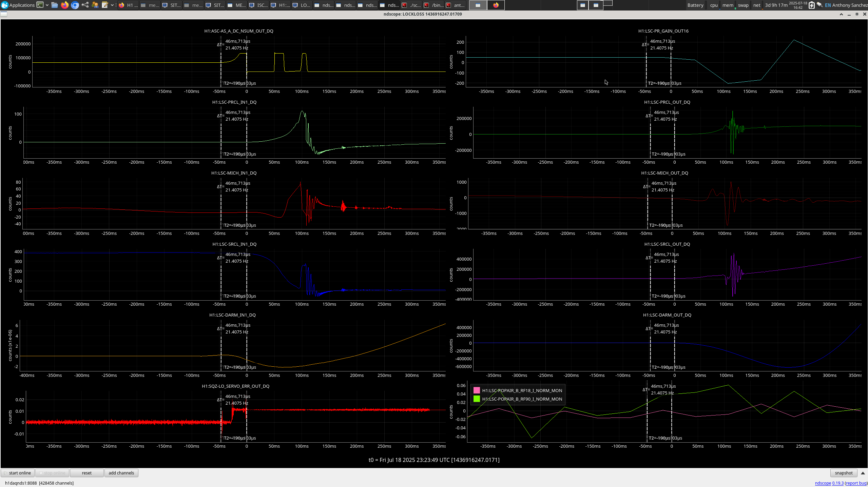Image resolution: width=868 pixels, height=487 pixels.
Task: Expand the dropdown arrow beside terminal launcher
Action: [x=47, y=5]
